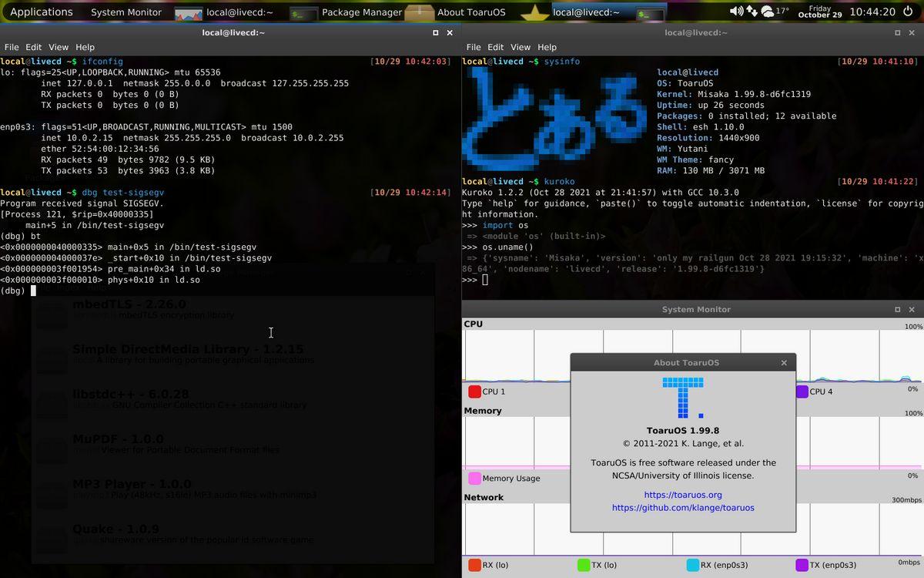Click the >>> kuroko prompt cursor
The width and height of the screenshot is (924, 578).
click(x=485, y=280)
